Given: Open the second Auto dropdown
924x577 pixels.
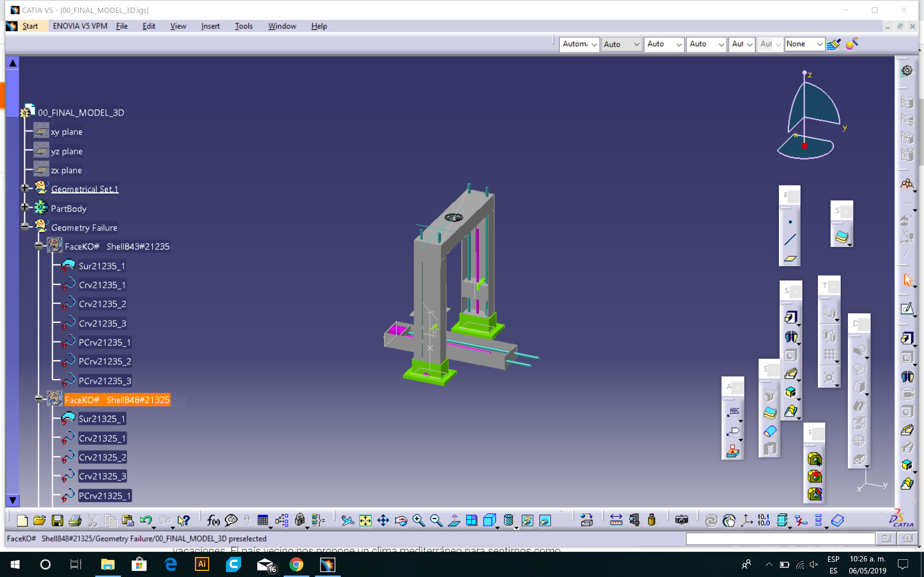Looking at the screenshot, I should click(x=663, y=44).
